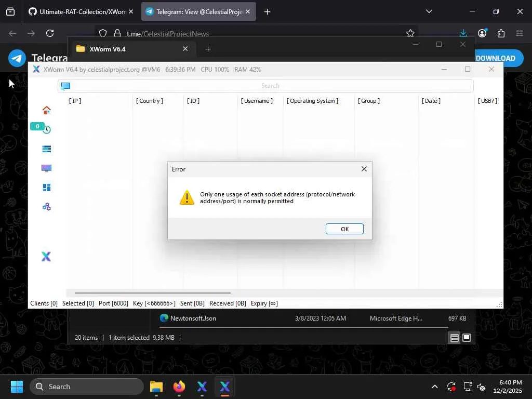Viewport: 532px width, 399px height.
Task: Click the [ USB? ] column header
Action: (x=487, y=101)
